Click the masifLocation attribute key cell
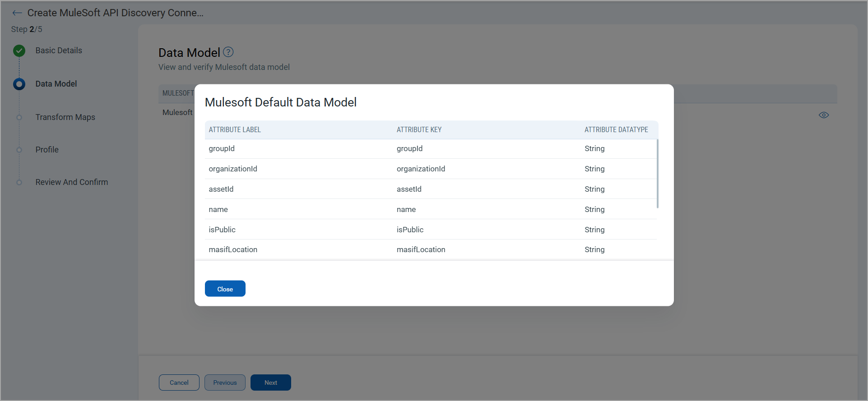 click(421, 249)
